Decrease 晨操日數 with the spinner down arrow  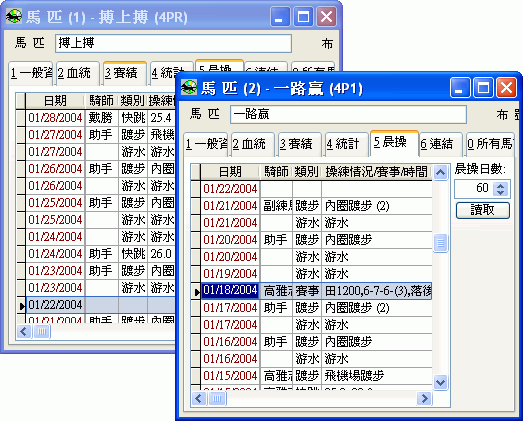click(x=500, y=192)
